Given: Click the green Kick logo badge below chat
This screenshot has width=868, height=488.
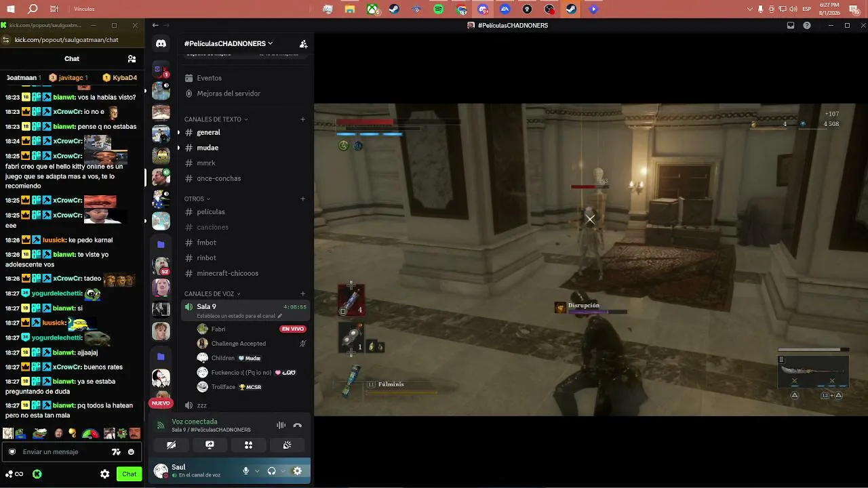Looking at the screenshot, I should (37, 474).
